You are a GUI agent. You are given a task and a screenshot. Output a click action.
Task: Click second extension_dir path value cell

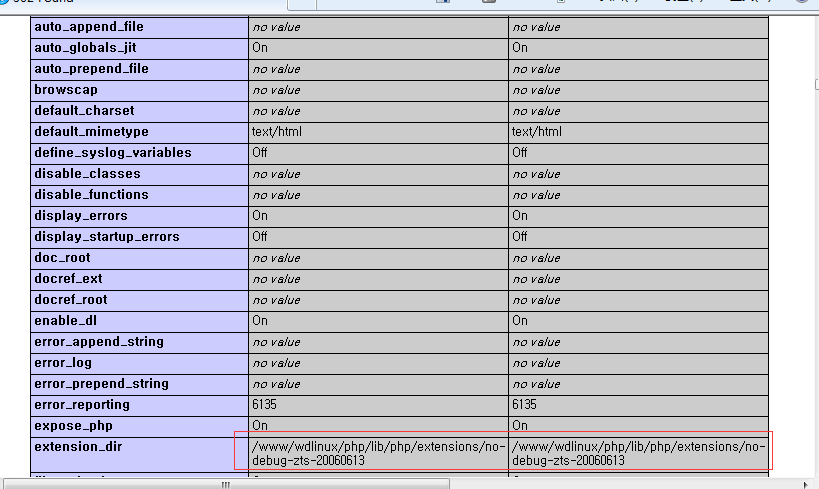(x=638, y=453)
